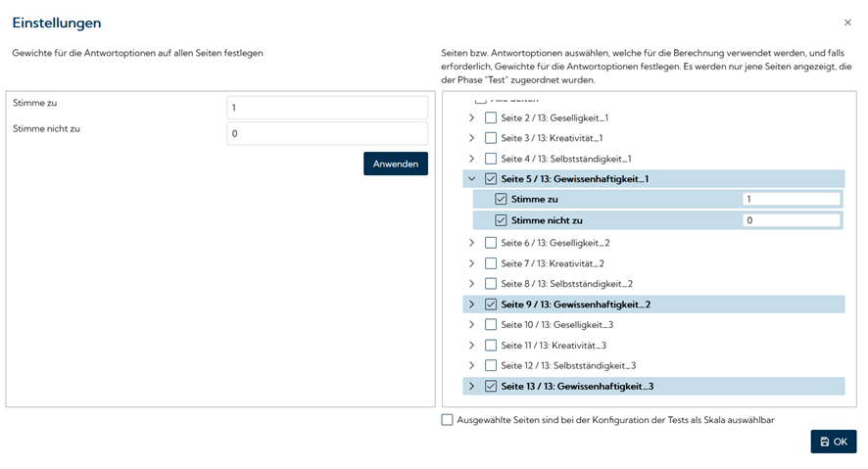Image resolution: width=868 pixels, height=469 pixels.
Task: Check the Seite 12 Selbstständigkeit_3 checkbox
Action: point(491,365)
